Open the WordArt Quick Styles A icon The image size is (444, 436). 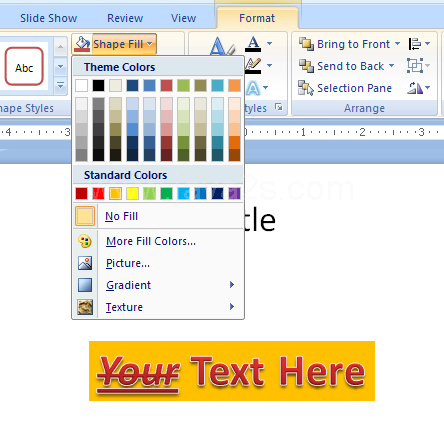click(222, 46)
